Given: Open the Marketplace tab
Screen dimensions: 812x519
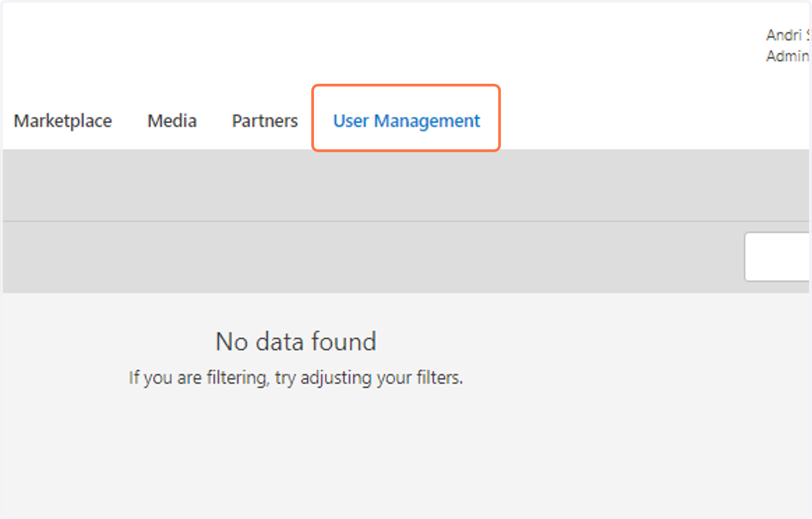Looking at the screenshot, I should pos(63,121).
